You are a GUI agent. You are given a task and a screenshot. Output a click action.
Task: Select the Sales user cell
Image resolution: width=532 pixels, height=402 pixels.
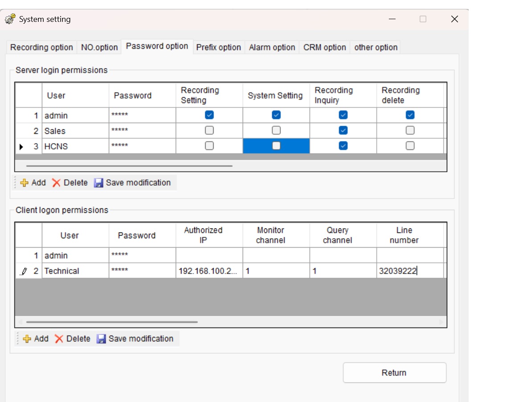75,131
